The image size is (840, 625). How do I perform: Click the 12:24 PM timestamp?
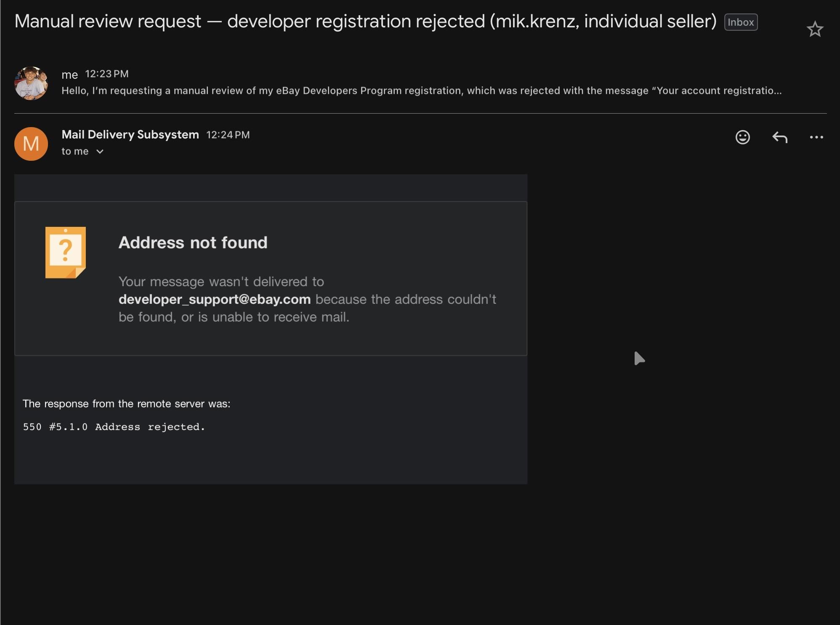[x=228, y=135]
